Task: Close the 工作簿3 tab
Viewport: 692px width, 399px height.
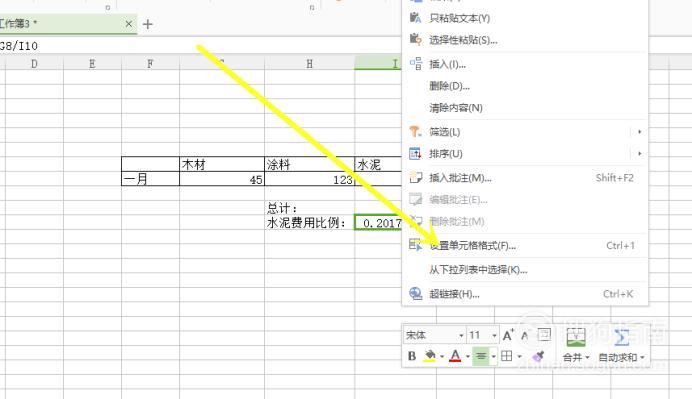Action: click(x=128, y=24)
